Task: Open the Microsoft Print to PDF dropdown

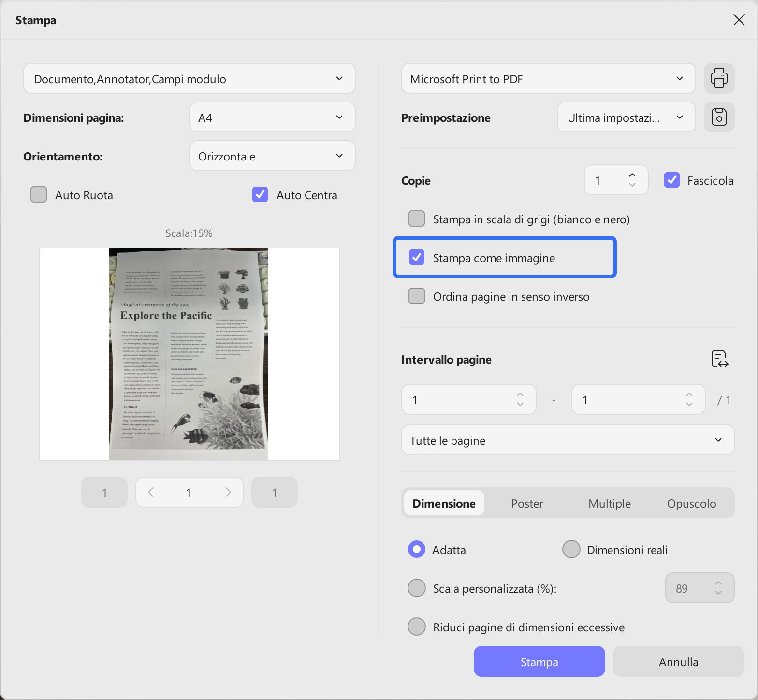Action: 548,78
